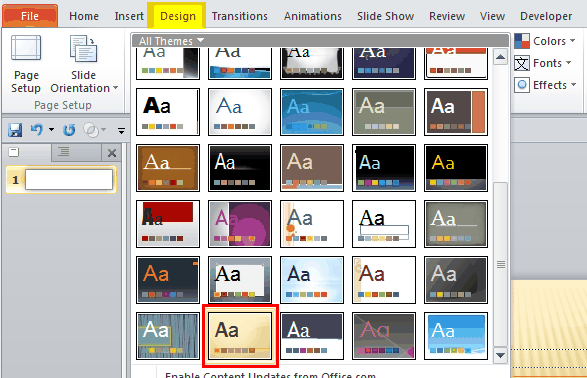Open the File menu tab
The image size is (587, 378).
pyautogui.click(x=30, y=16)
